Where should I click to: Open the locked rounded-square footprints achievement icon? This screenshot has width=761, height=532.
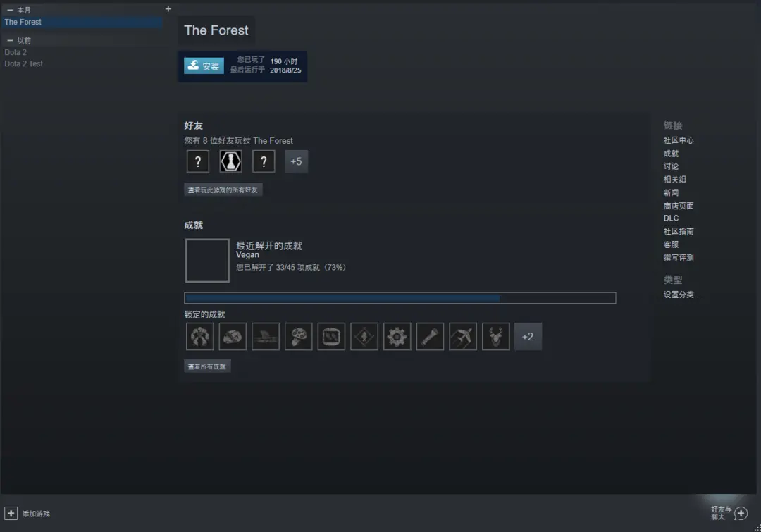click(x=331, y=336)
